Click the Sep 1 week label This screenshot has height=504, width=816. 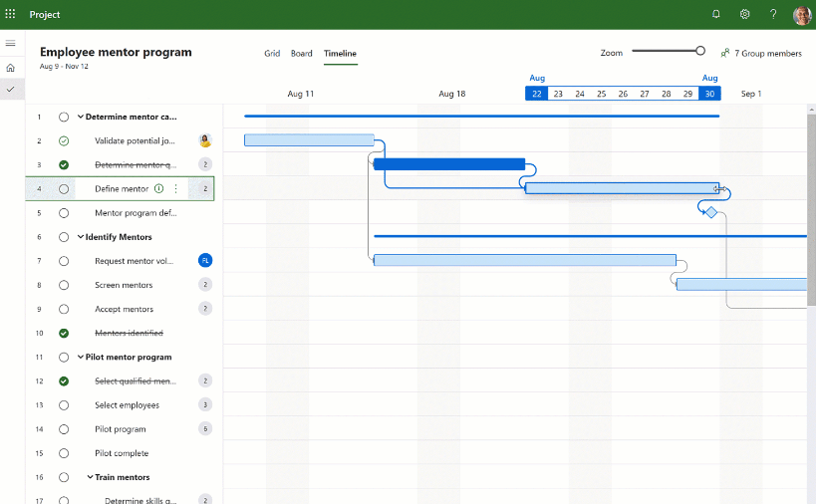[x=751, y=94]
